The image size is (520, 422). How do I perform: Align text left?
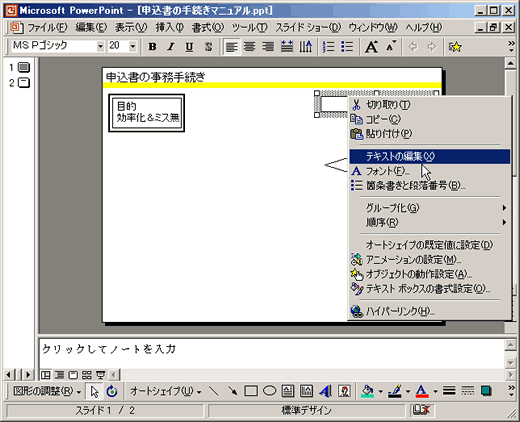pos(231,47)
